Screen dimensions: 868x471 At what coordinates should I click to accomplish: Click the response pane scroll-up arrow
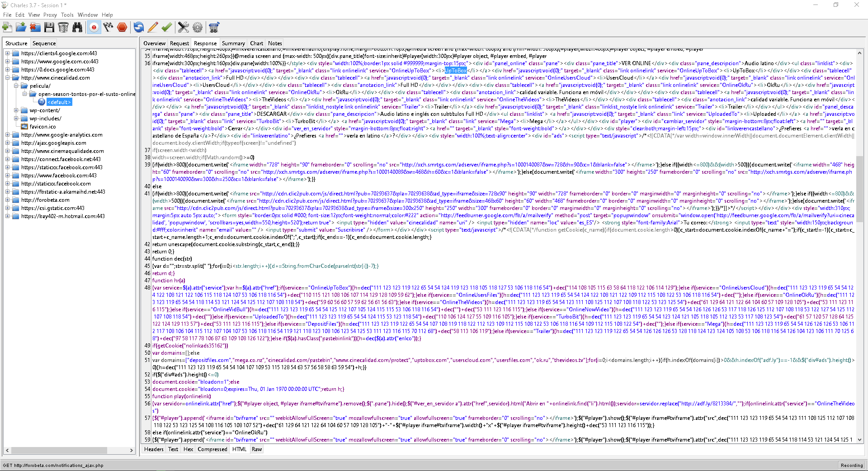pyautogui.click(x=859, y=53)
